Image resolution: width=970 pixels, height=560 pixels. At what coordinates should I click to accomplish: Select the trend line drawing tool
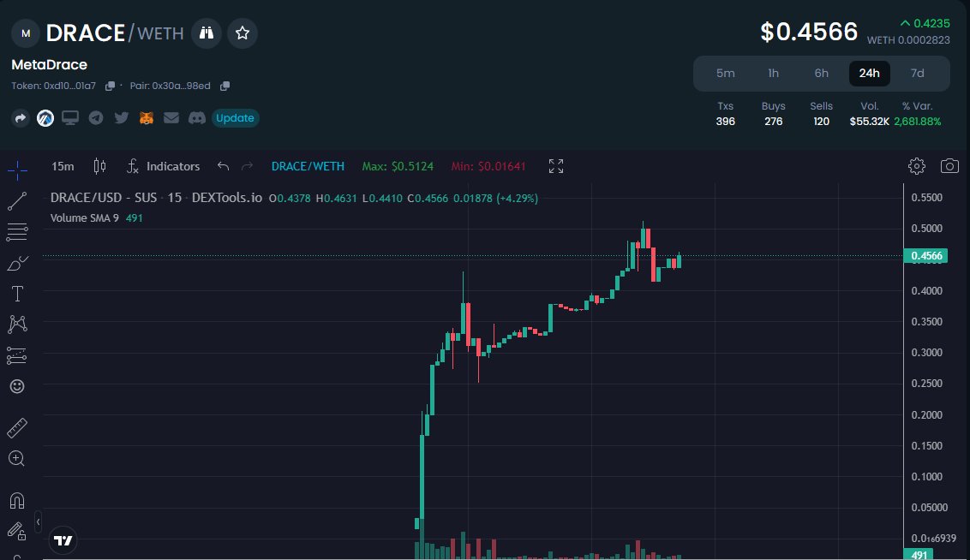pyautogui.click(x=17, y=201)
